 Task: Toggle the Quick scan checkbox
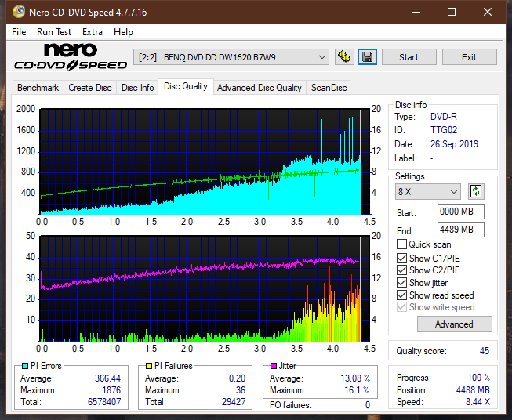pyautogui.click(x=401, y=244)
